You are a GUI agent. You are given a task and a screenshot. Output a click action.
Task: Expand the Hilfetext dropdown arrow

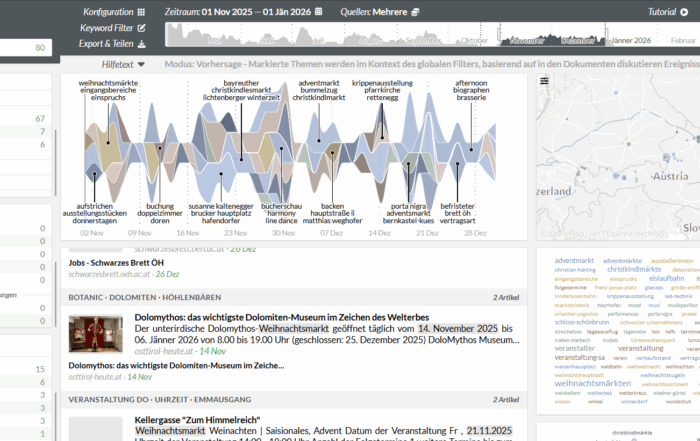[142, 64]
